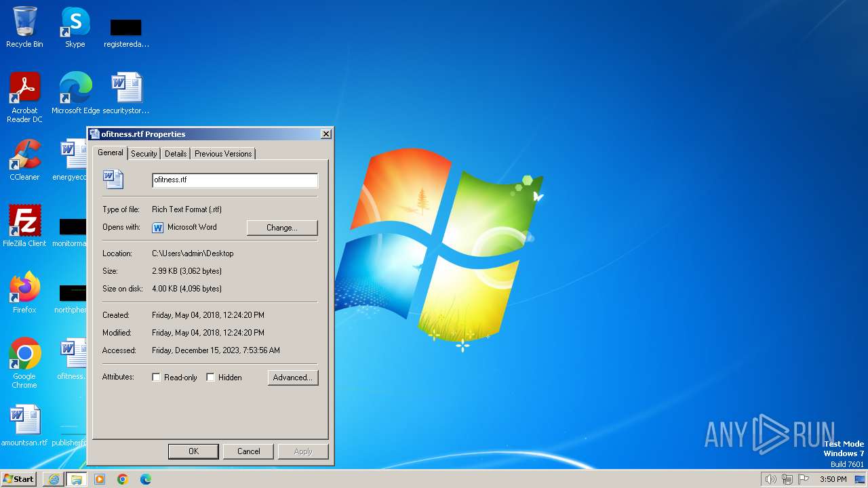Click the Change... button for Opens with
The image size is (868, 488).
(282, 228)
